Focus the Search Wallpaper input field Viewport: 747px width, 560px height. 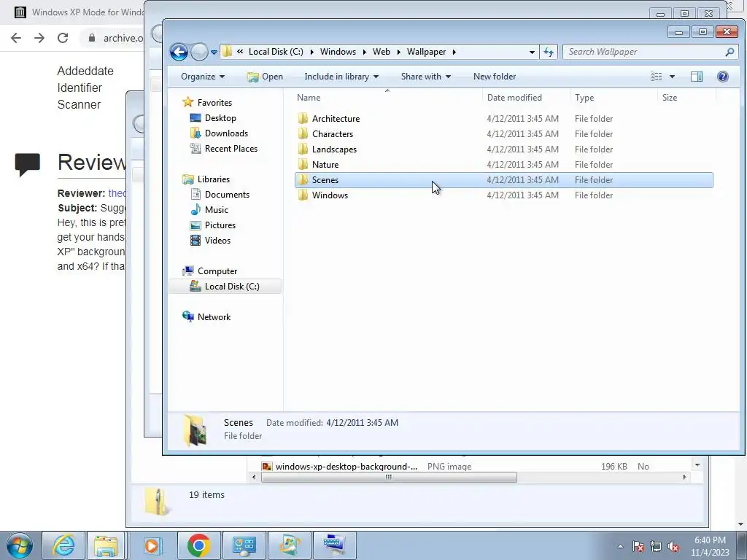[645, 52]
